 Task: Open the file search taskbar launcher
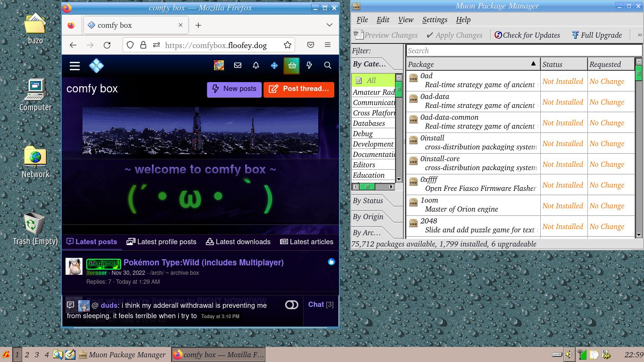tap(58, 354)
